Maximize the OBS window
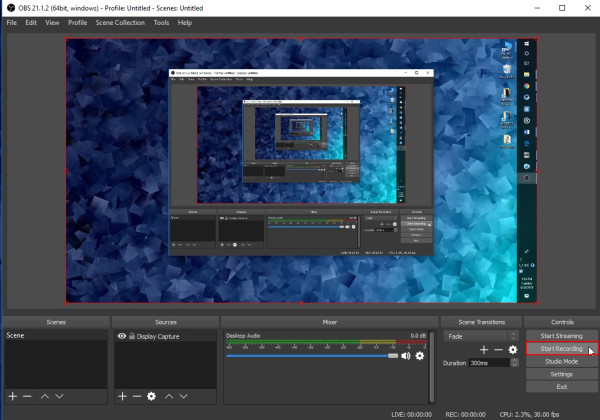600x420 pixels. point(562,8)
